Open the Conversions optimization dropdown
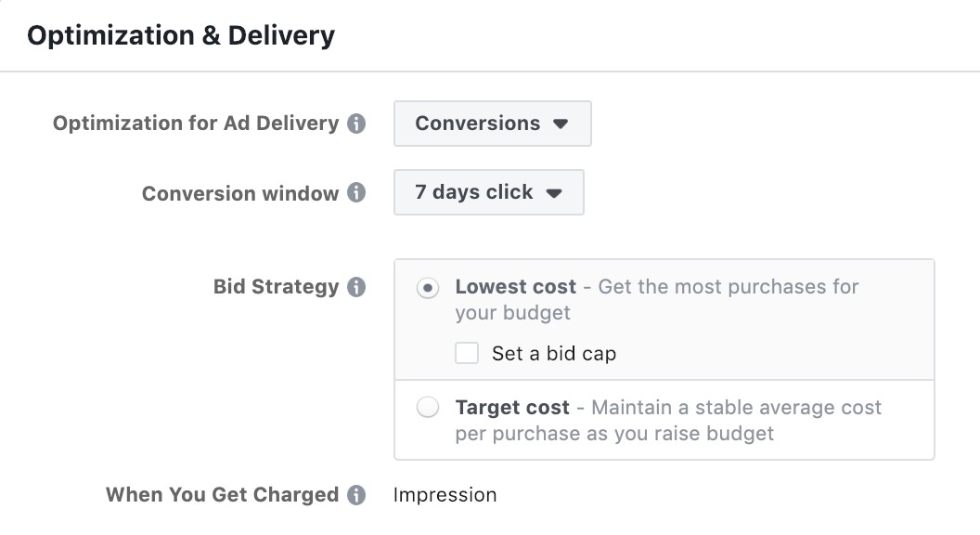Image resolution: width=980 pixels, height=535 pixels. pos(492,124)
